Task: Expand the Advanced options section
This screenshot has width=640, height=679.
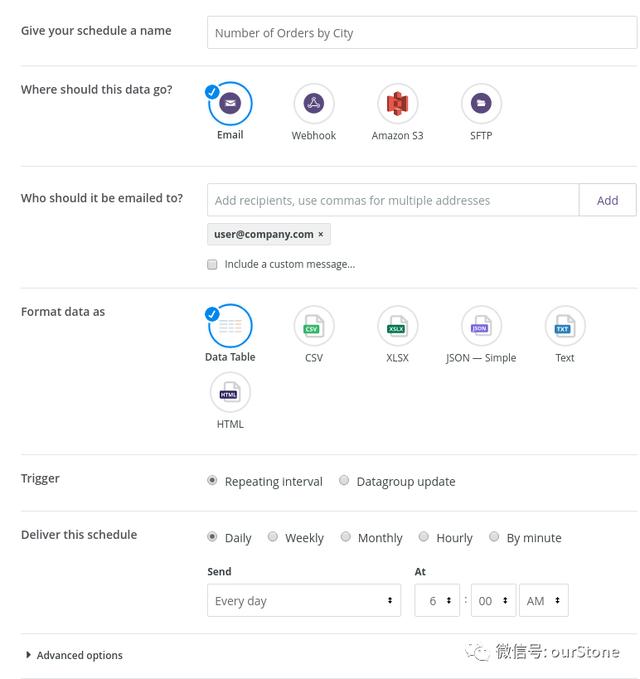Action: pos(74,656)
